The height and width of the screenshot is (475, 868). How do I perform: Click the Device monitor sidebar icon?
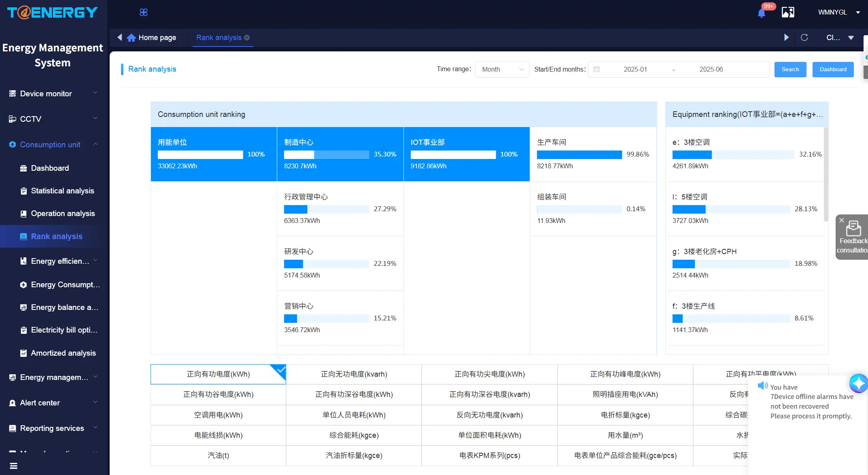(13, 93)
